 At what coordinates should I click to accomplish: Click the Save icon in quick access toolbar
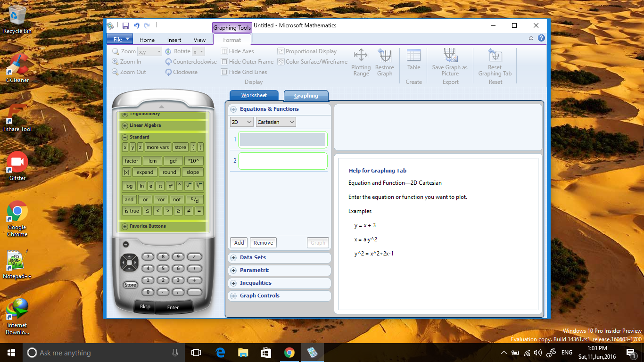(x=125, y=26)
